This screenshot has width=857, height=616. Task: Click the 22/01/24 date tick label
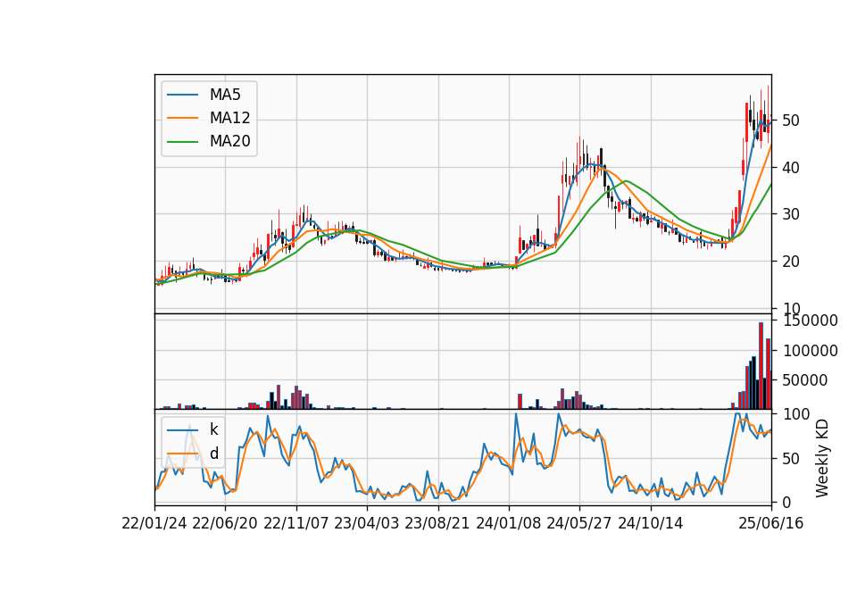click(154, 524)
